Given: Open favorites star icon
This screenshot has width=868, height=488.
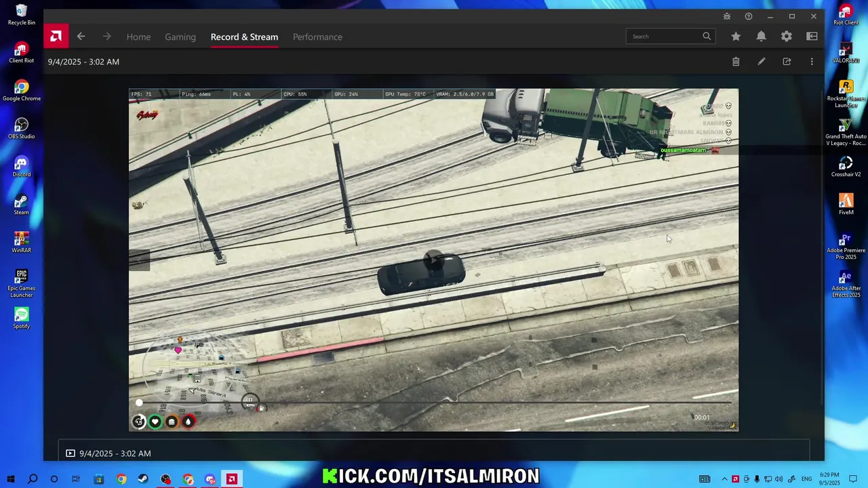Looking at the screenshot, I should (736, 37).
